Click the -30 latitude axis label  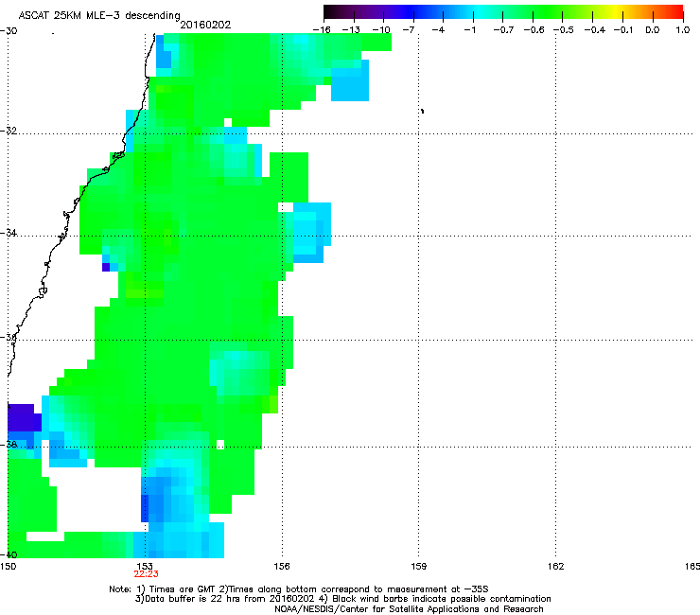[9, 31]
